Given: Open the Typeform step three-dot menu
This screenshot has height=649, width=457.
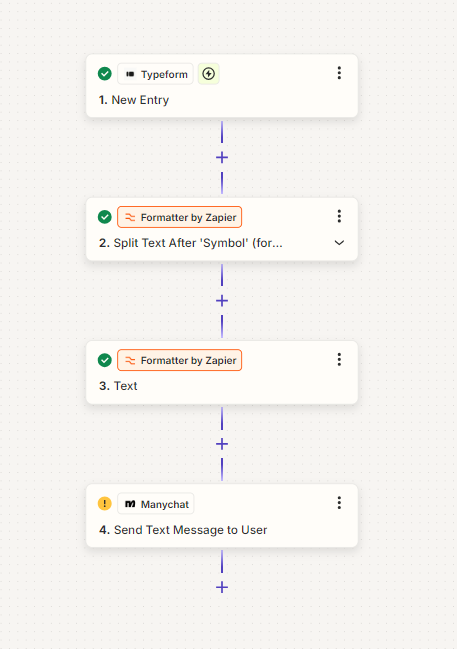Looking at the screenshot, I should [339, 73].
